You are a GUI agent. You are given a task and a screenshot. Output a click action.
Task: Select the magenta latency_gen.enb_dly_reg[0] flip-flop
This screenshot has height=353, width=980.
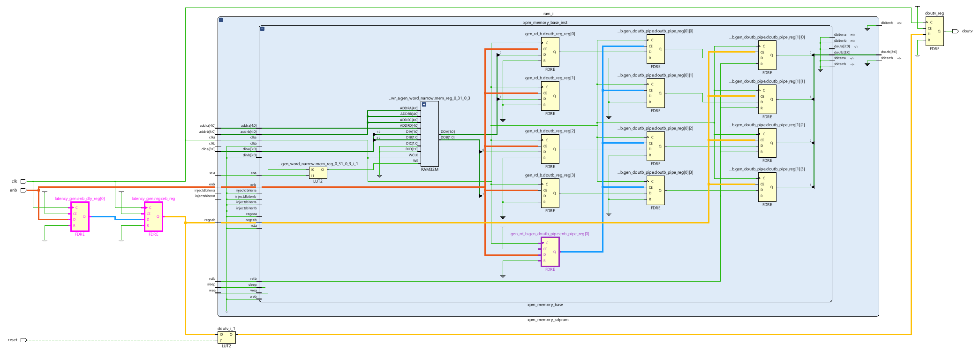point(80,216)
